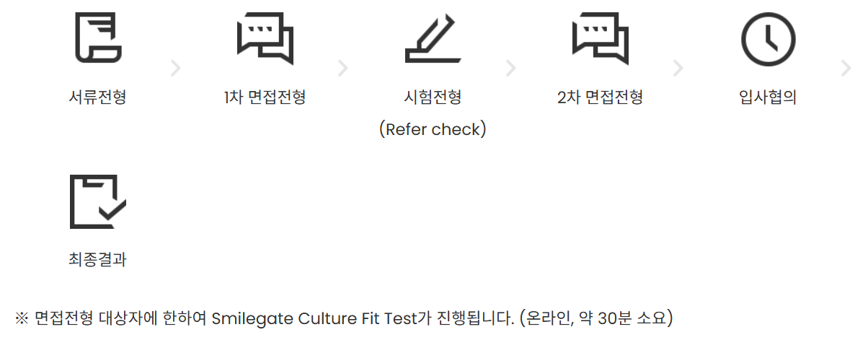
Task: Select the 최종결과 step label
Action: pyautogui.click(x=97, y=260)
